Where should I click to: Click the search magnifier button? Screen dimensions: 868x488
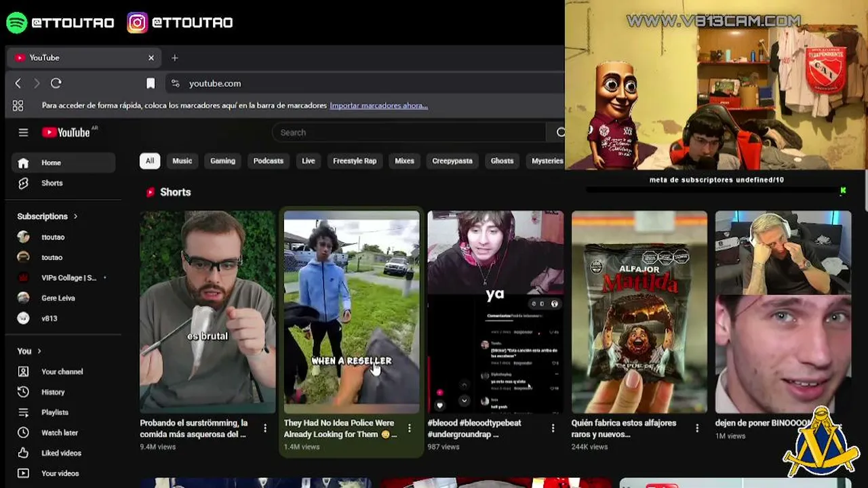(559, 132)
